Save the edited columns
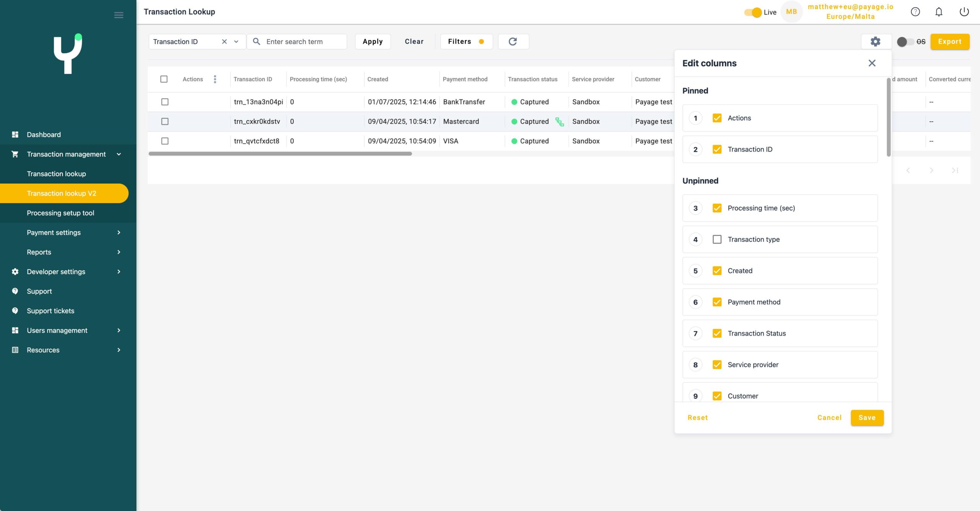The height and width of the screenshot is (511, 980). click(867, 418)
